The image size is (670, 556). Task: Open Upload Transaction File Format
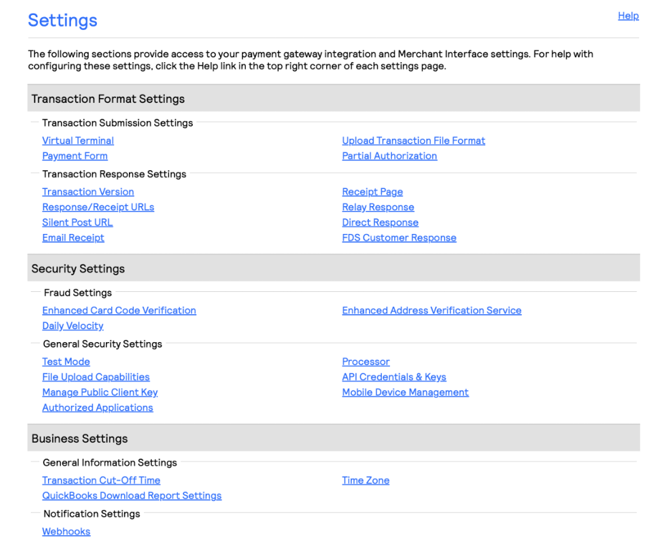(x=413, y=141)
